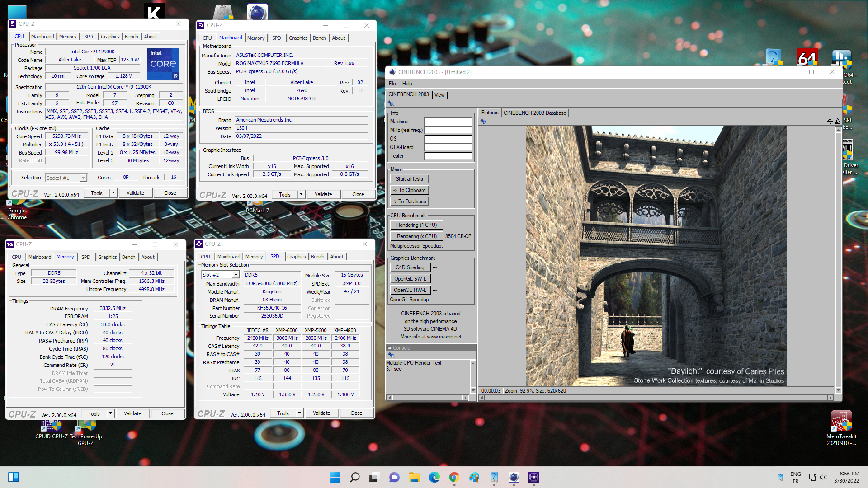Image resolution: width=868 pixels, height=488 pixels.
Task: Switch to the CPU-Z taskbar icon
Action: click(534, 477)
